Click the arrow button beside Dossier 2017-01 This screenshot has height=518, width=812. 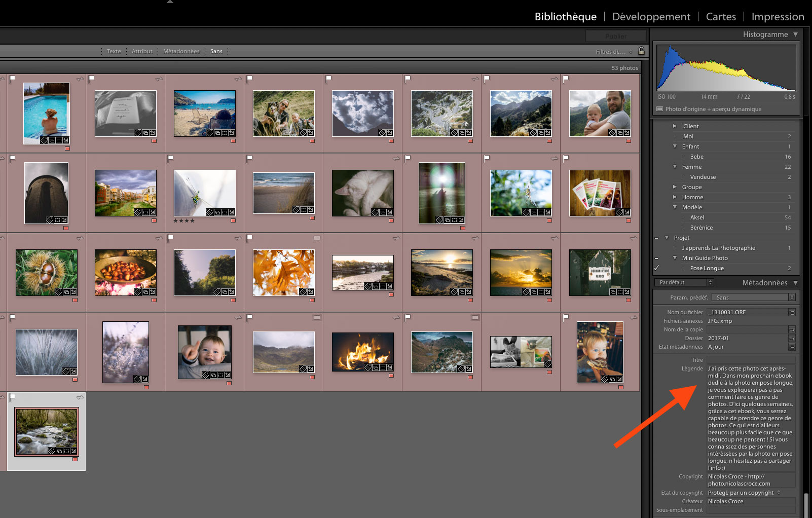click(x=792, y=338)
